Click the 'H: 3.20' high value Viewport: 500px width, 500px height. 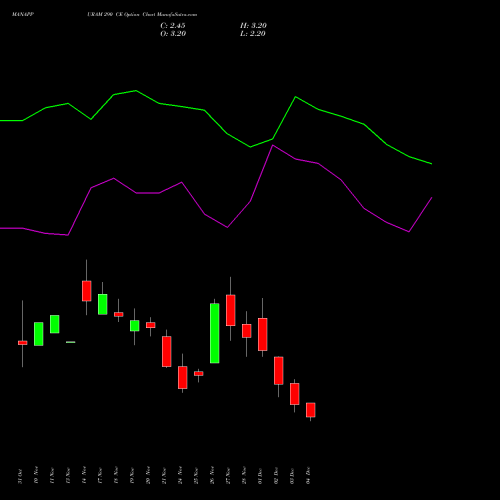253,26
